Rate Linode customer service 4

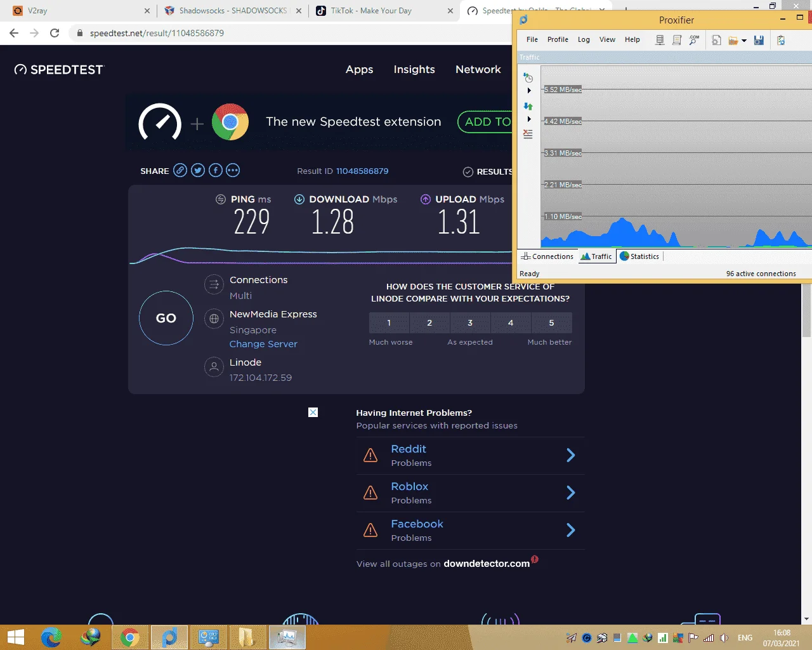pyautogui.click(x=511, y=322)
